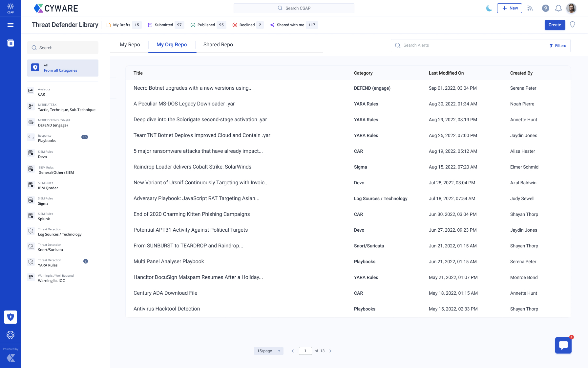Screen dimensions: 588x368
Task: Switch to the Shared Repo tab
Action: point(218,45)
